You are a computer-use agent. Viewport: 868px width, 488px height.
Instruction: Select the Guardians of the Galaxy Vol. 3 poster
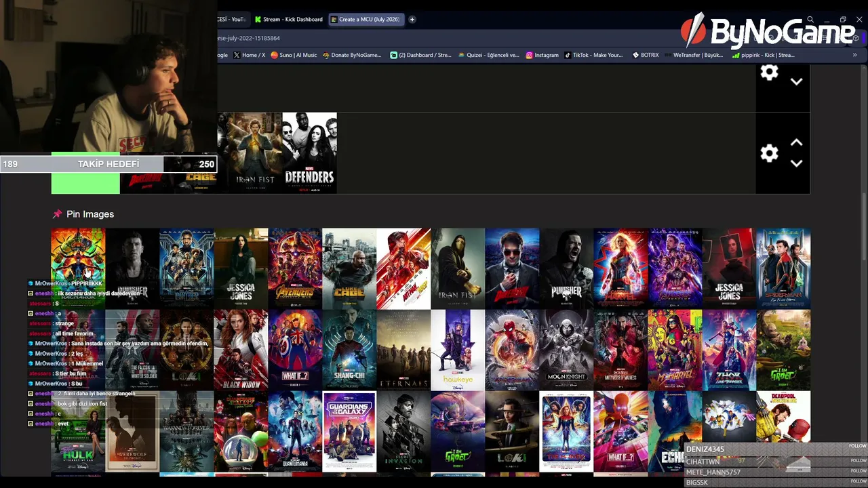[x=349, y=431]
